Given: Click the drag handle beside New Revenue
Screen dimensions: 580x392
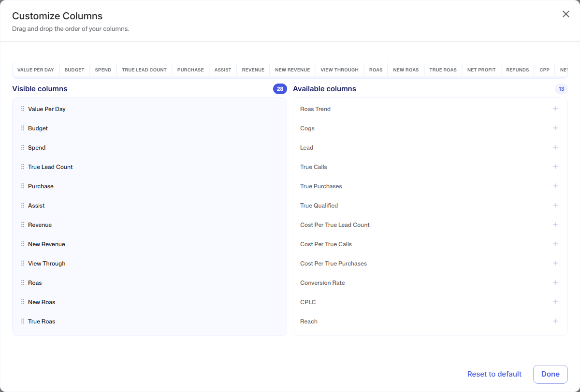Looking at the screenshot, I should (x=23, y=244).
